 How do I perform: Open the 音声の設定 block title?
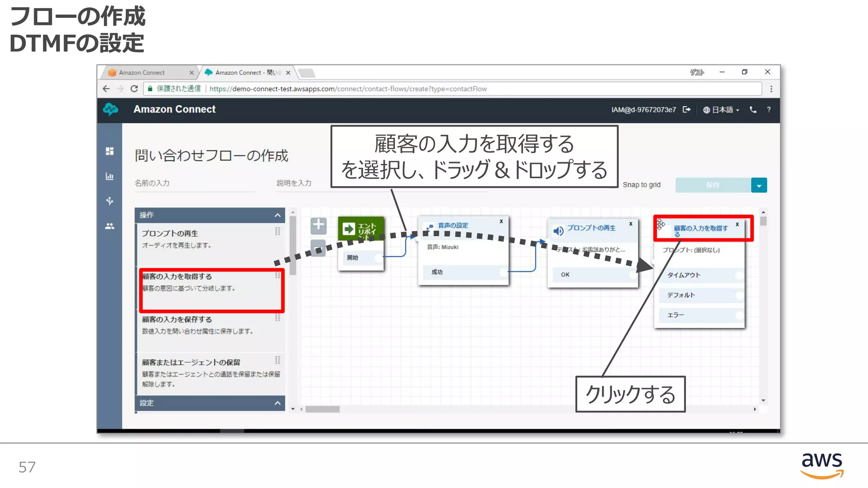point(453,225)
